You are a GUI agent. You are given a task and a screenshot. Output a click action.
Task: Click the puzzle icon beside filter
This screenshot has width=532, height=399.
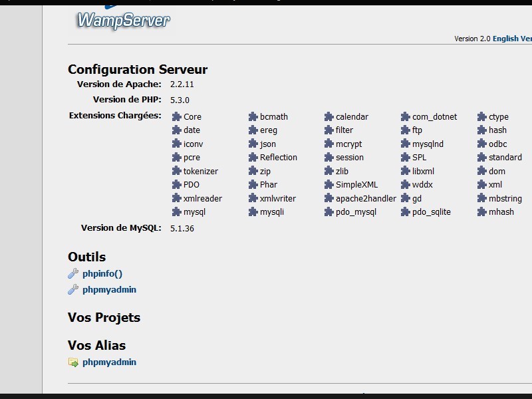[x=329, y=130]
